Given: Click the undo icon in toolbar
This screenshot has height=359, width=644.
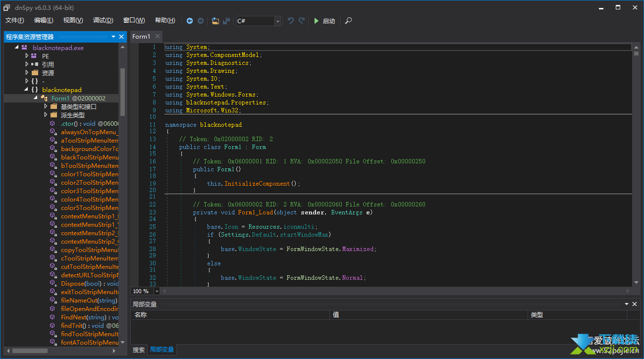Looking at the screenshot, I should 291,21.
